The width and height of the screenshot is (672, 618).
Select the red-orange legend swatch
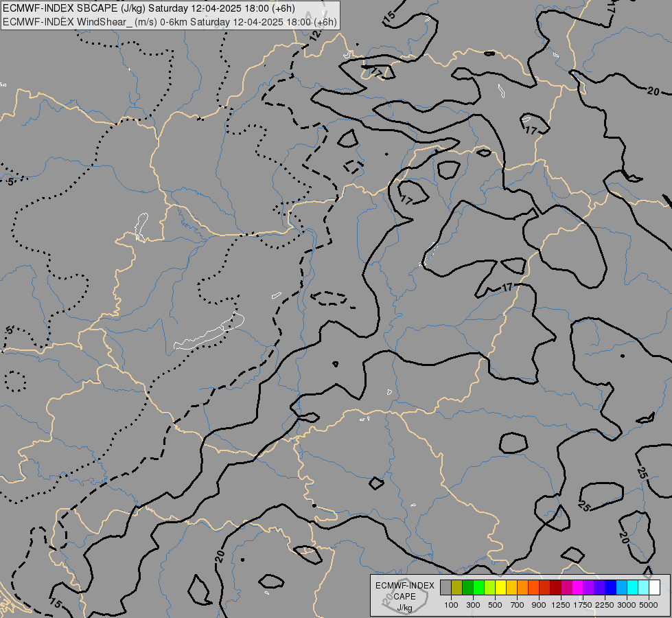point(534,587)
